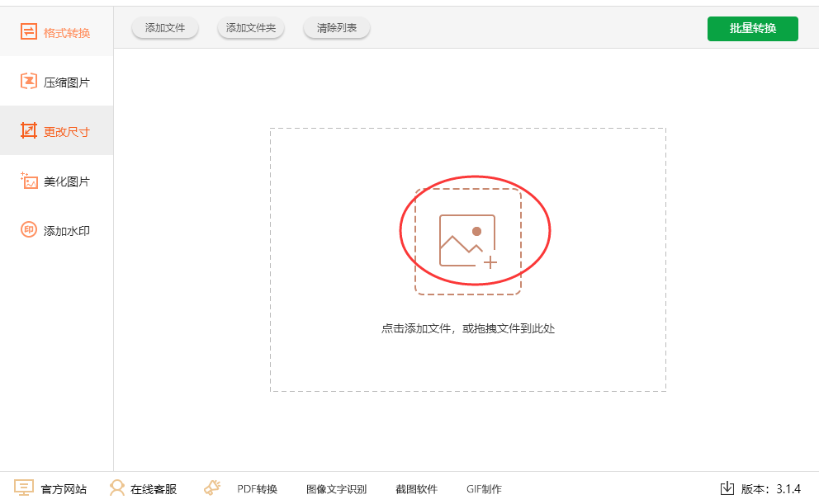Open the 官方网站 link
Image resolution: width=819 pixels, height=504 pixels.
pyautogui.click(x=64, y=489)
